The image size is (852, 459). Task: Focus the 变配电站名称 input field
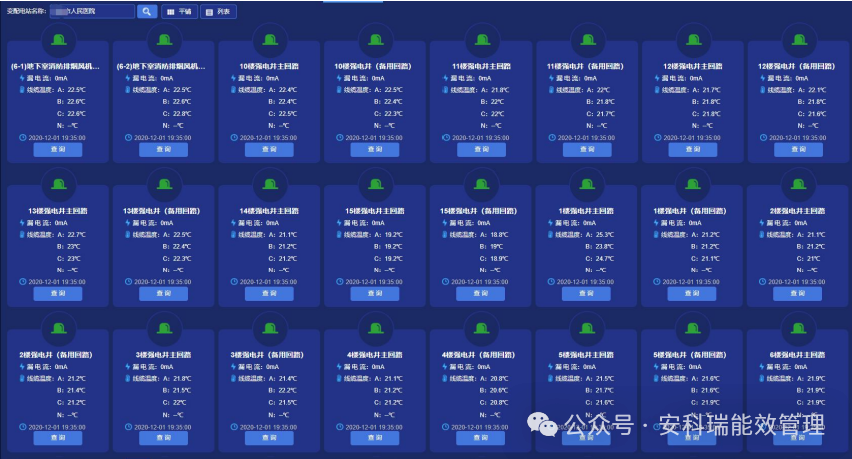point(92,11)
